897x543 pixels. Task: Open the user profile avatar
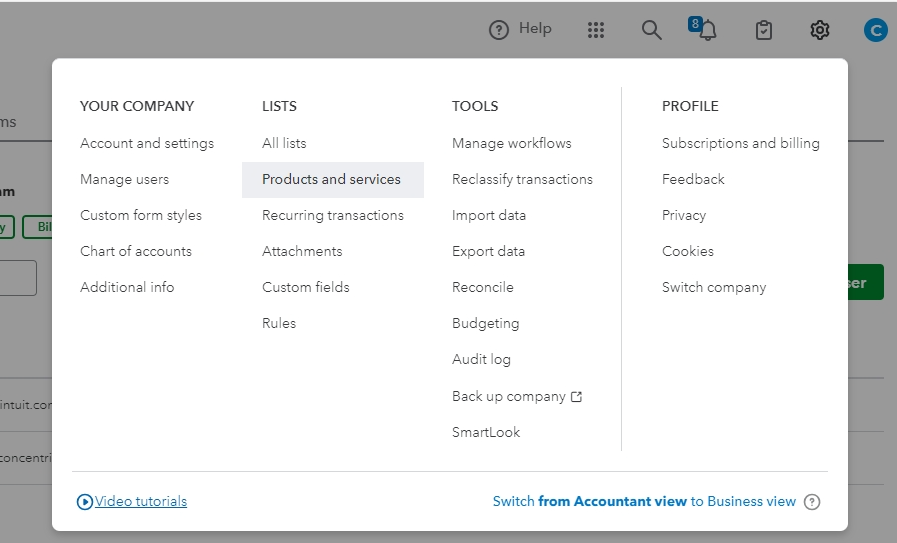click(x=875, y=30)
